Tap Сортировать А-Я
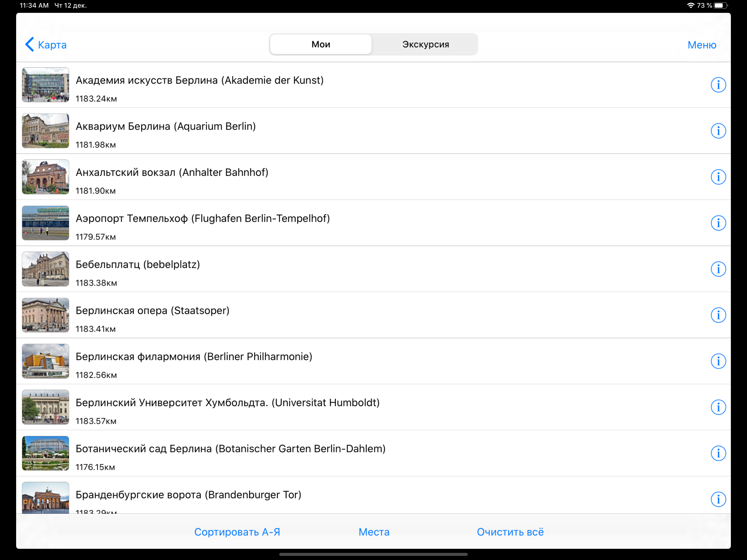The height and width of the screenshot is (560, 747). pyautogui.click(x=237, y=532)
